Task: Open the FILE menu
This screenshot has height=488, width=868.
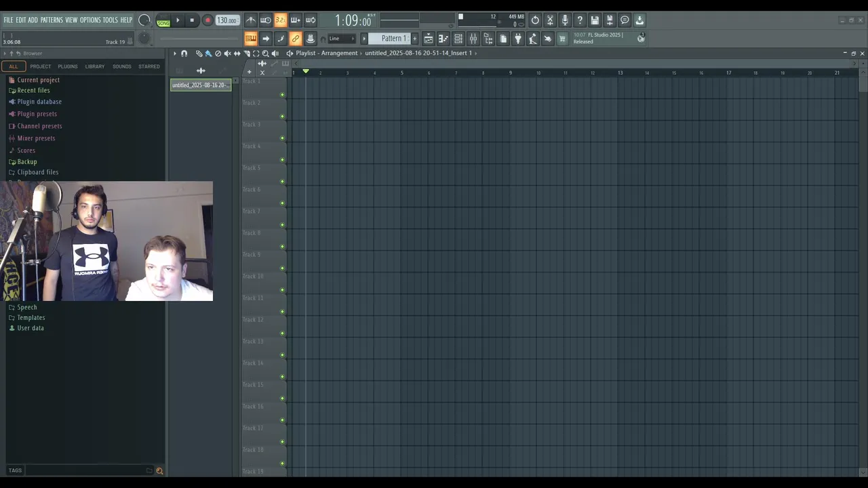Action: click(8, 20)
